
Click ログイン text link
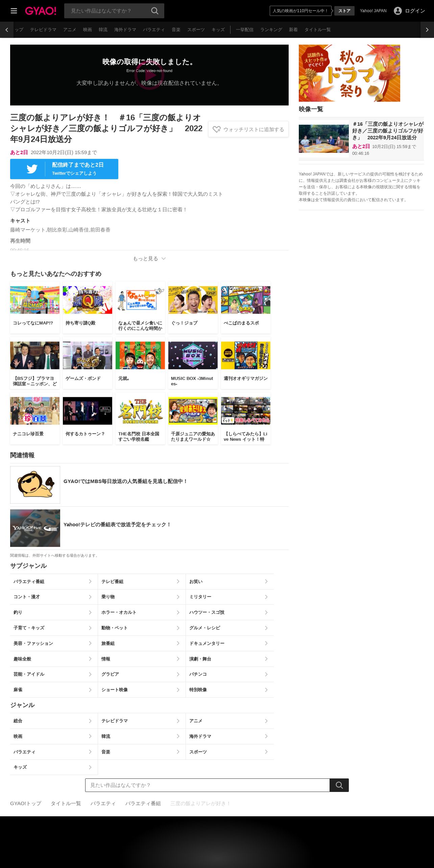click(415, 11)
